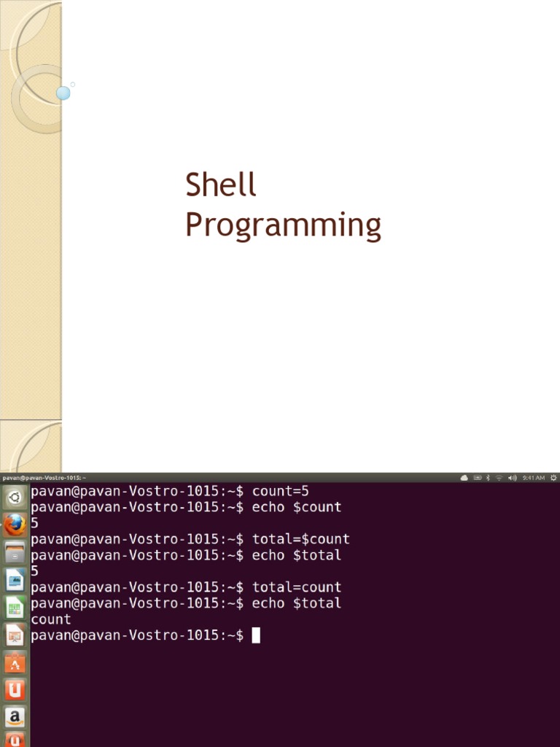
Task: Open Ubuntu Software Center icon
Action: [x=15, y=662]
